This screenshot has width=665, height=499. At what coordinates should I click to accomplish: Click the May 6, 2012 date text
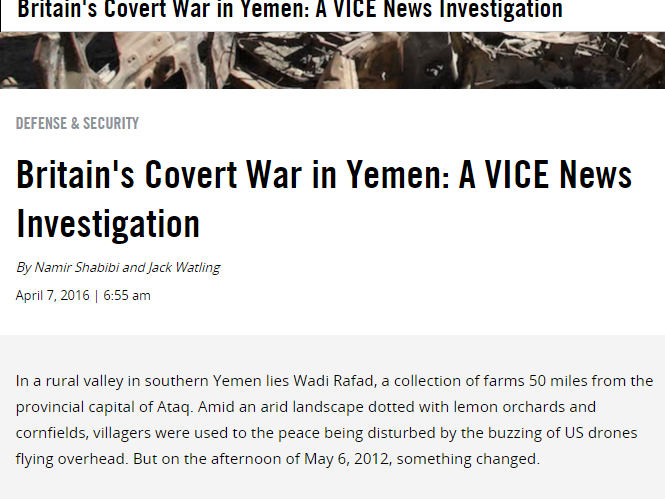pos(346,459)
